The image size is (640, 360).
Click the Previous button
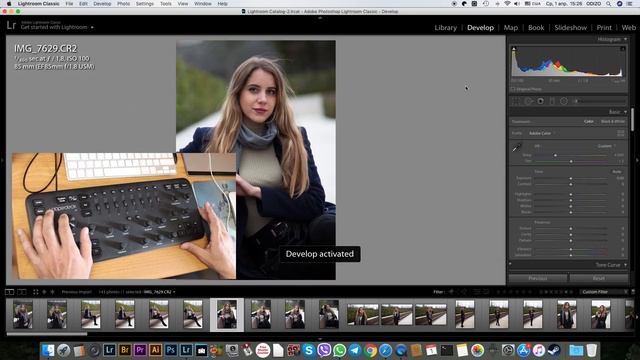(x=538, y=278)
